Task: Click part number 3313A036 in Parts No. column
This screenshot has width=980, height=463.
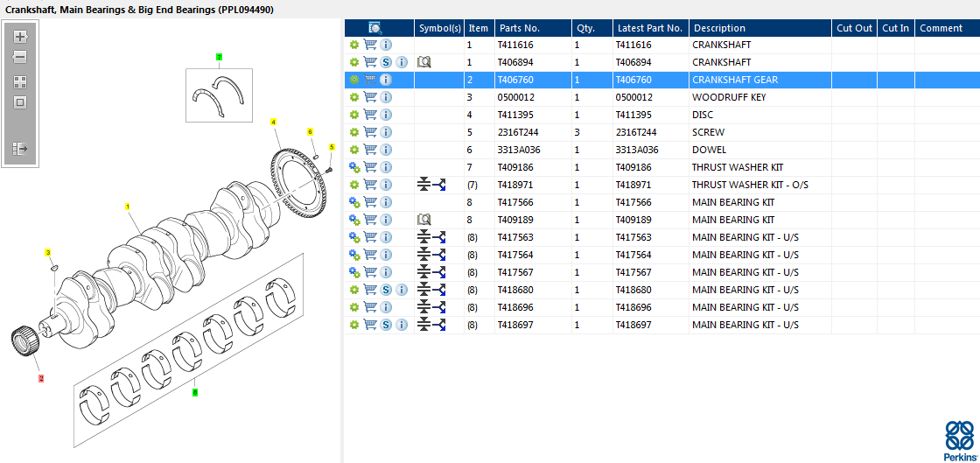Action: coord(518,150)
